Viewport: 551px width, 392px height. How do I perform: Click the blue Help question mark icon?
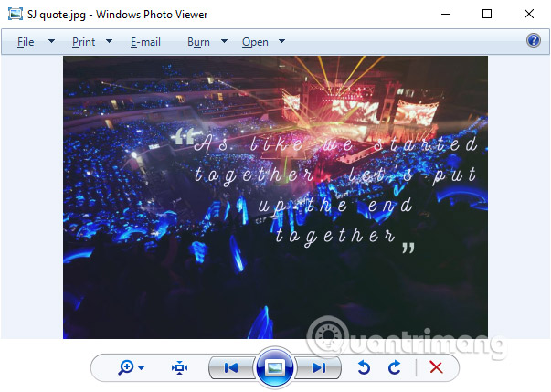click(534, 41)
